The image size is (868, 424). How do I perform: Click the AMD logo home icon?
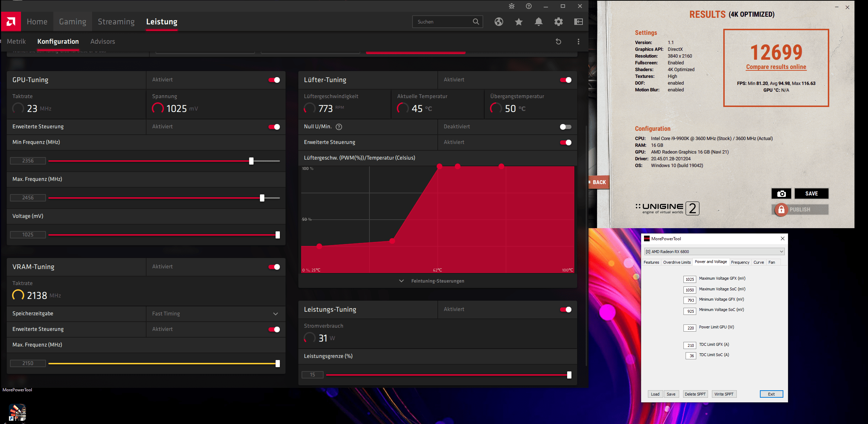point(11,22)
